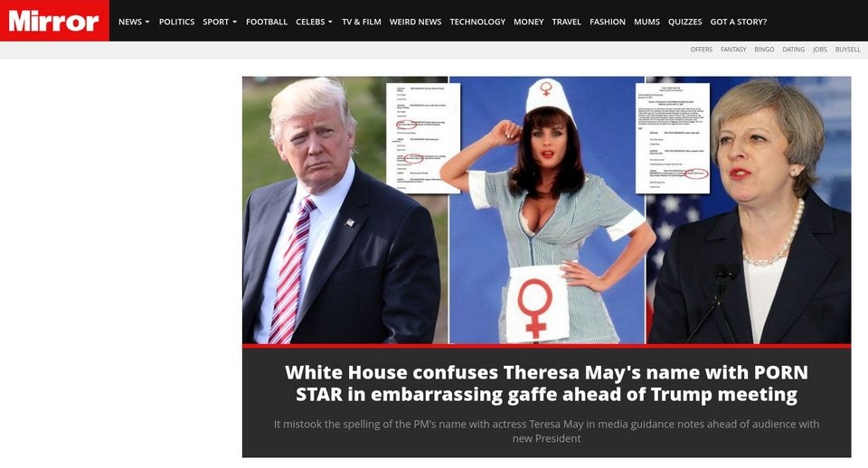Open the Bingo link
The image size is (868, 468).
click(764, 49)
